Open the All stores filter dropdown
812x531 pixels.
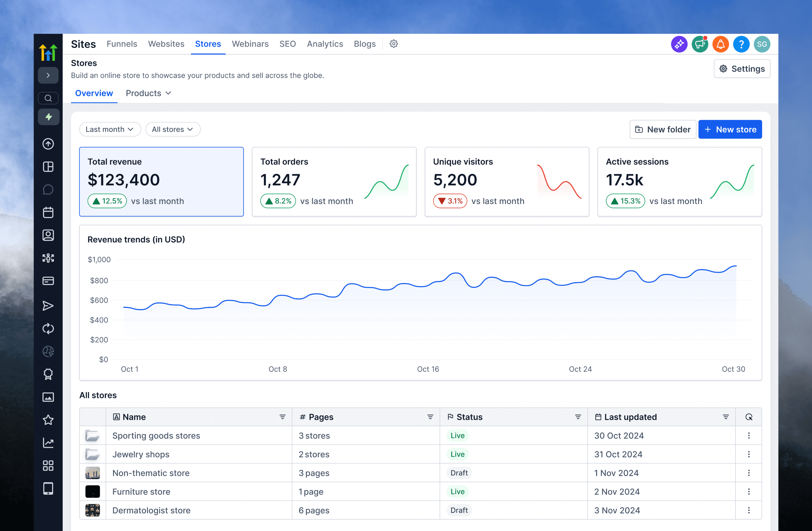pos(173,129)
